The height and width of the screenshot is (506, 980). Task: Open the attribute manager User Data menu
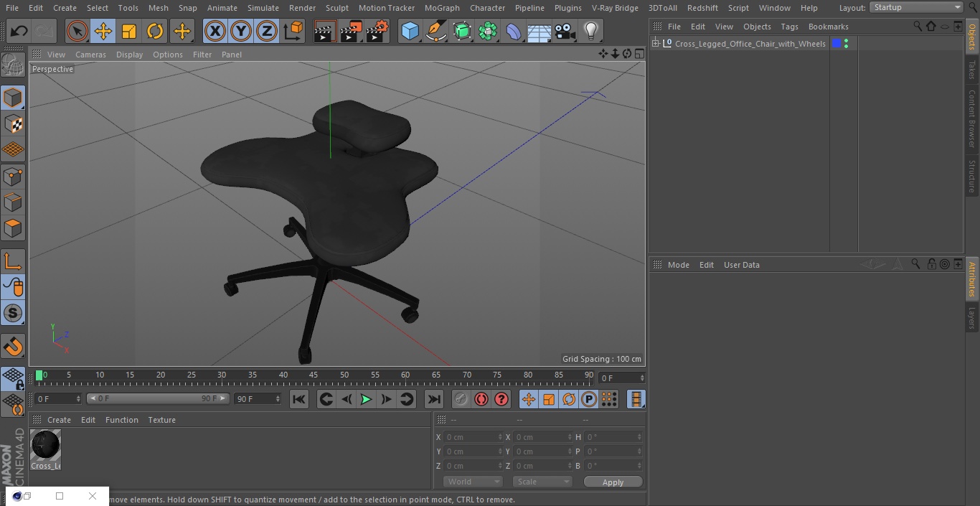click(x=741, y=265)
